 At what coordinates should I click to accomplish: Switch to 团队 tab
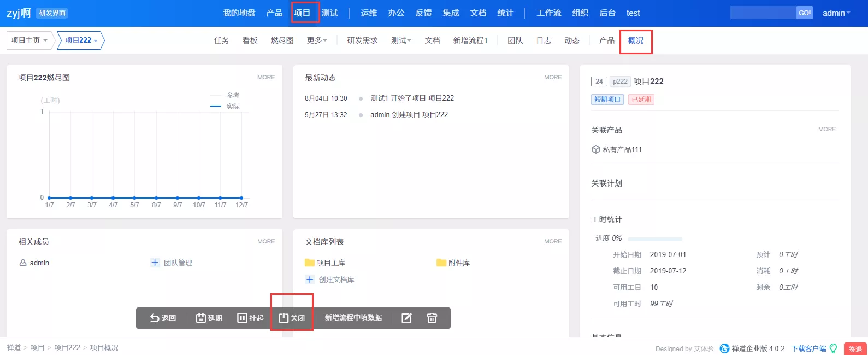pos(515,40)
